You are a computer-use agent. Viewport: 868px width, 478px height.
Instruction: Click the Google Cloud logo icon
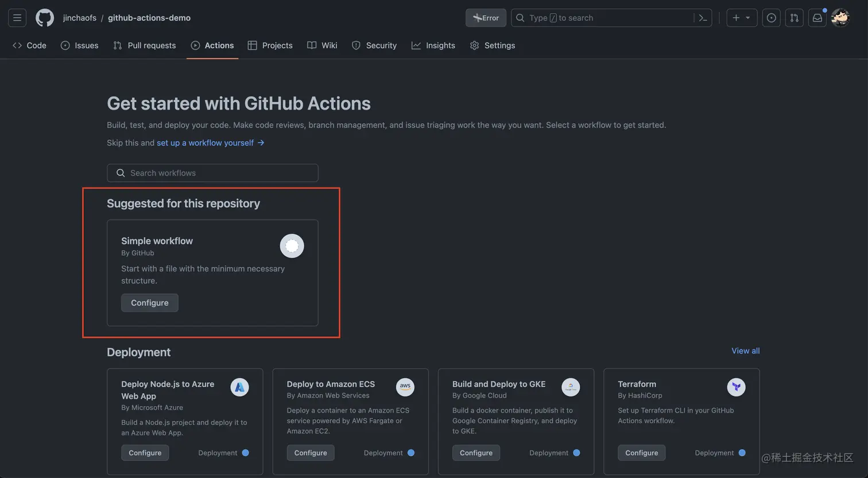click(571, 387)
